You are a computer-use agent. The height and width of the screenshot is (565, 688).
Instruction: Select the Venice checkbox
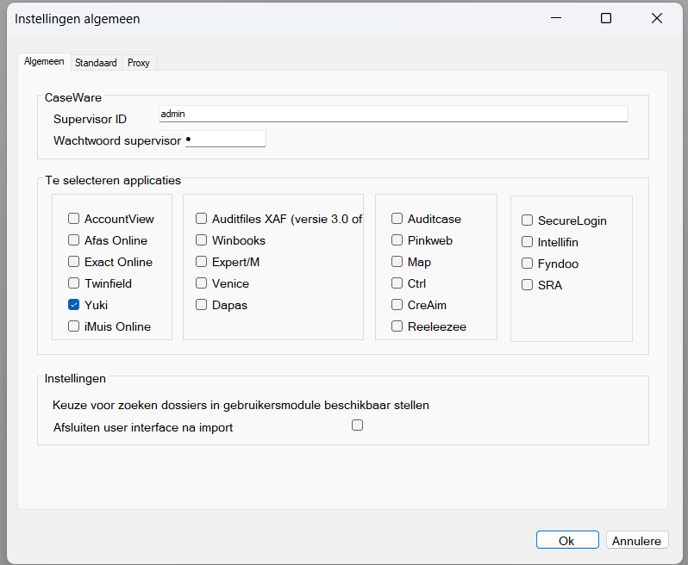pyautogui.click(x=201, y=283)
